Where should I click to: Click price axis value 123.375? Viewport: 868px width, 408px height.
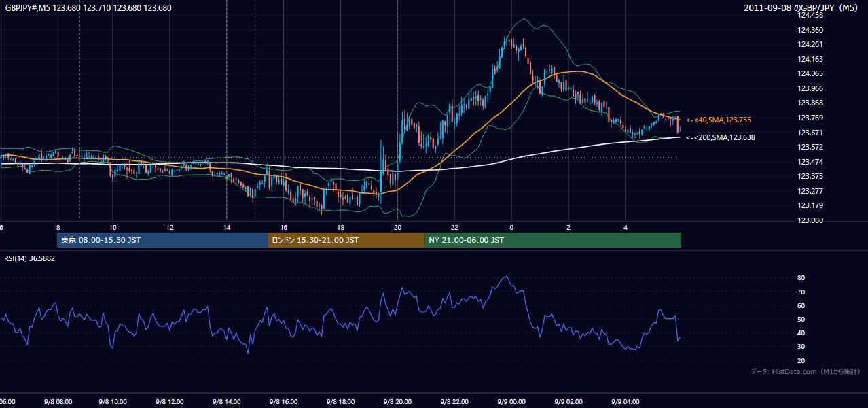tap(811, 176)
